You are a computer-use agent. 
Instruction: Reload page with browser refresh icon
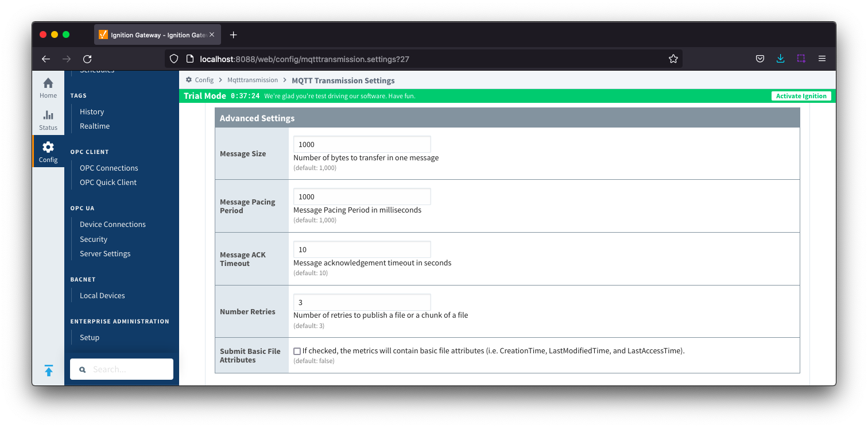pyautogui.click(x=87, y=59)
